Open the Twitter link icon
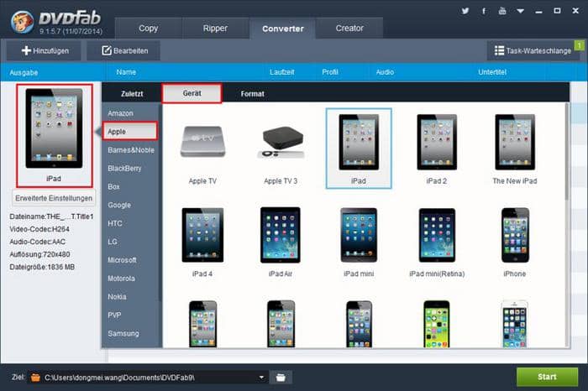 [x=465, y=11]
